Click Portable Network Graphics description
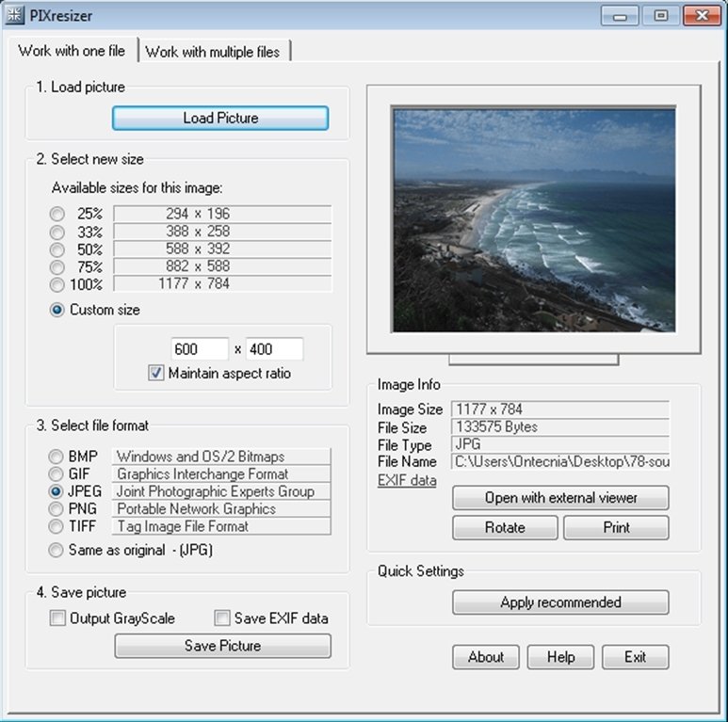This screenshot has height=722, width=728. 197,509
